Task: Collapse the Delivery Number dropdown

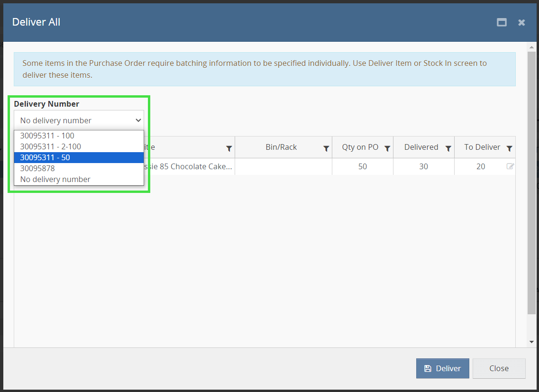Action: 79,120
